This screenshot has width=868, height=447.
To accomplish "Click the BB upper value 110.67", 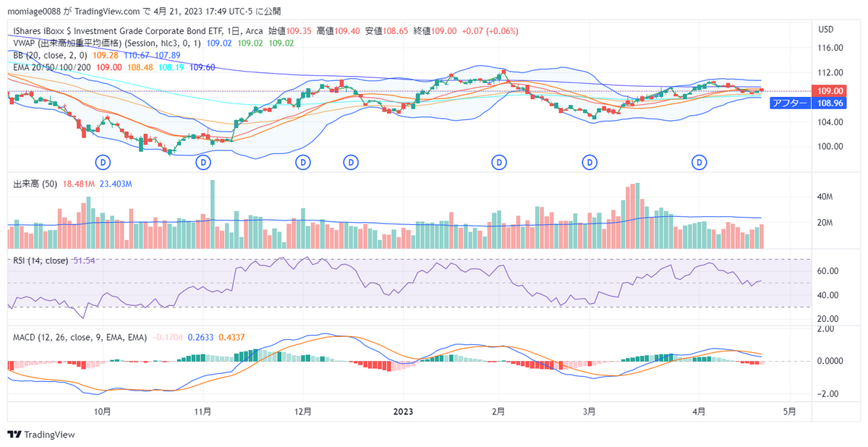I will click(137, 55).
